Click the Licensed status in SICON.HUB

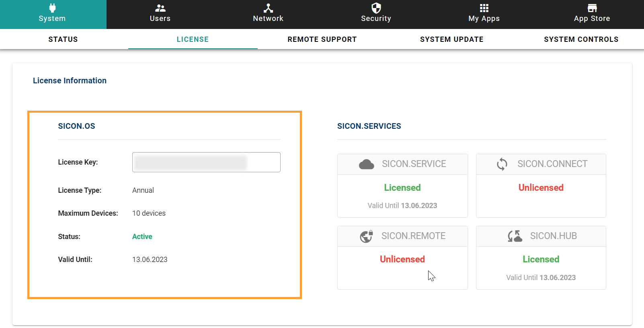pyautogui.click(x=541, y=259)
